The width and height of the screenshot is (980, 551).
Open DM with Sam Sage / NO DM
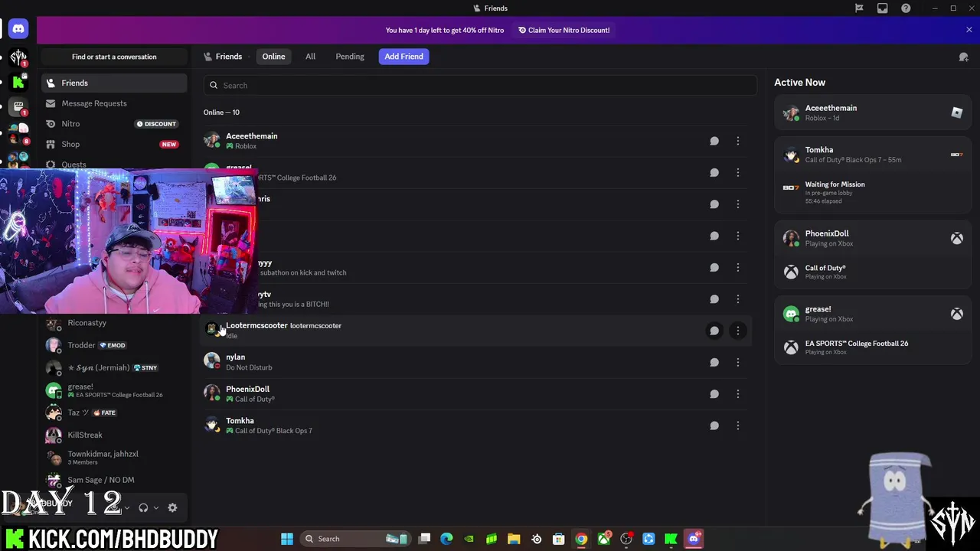114,480
